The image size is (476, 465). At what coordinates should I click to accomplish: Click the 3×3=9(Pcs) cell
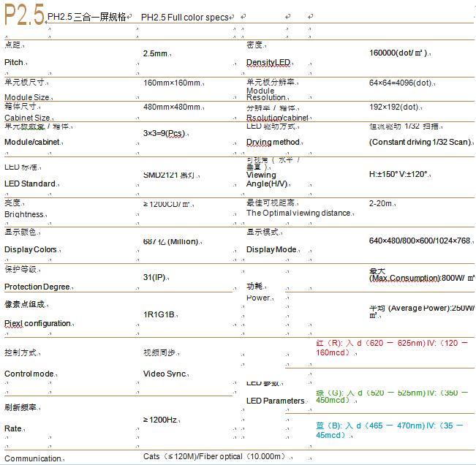(164, 134)
